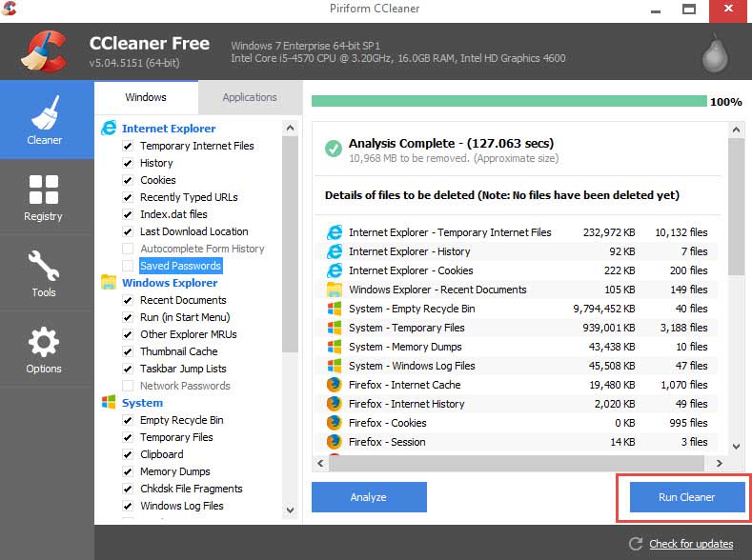Click the CCleaner title bar app icon
Screen dimensions: 752x560
click(x=9, y=8)
